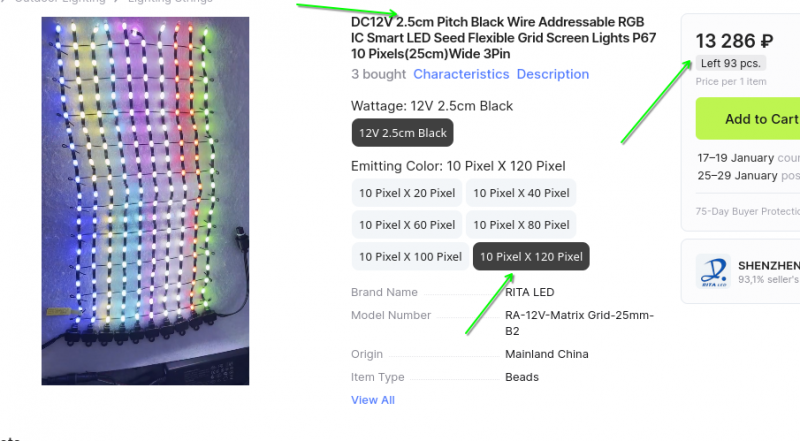The image size is (800, 441).
Task: Click the 17–19 January delivery date
Action: (735, 158)
